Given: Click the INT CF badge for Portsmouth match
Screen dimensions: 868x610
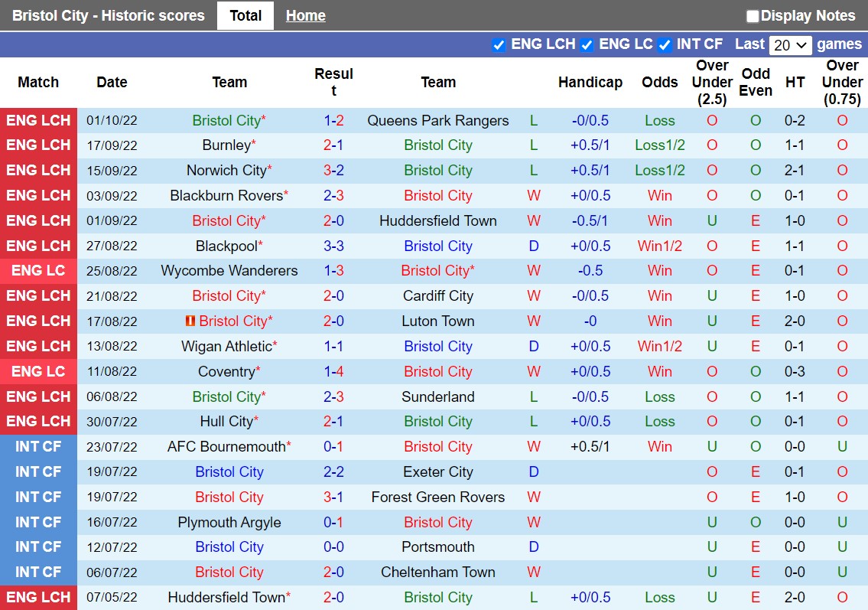Looking at the screenshot, I should [38, 547].
